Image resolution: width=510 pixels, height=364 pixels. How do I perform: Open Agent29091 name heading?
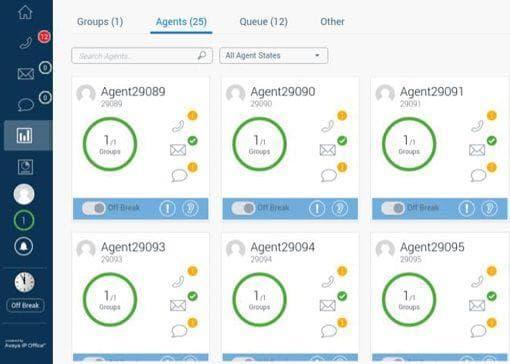pyautogui.click(x=432, y=92)
